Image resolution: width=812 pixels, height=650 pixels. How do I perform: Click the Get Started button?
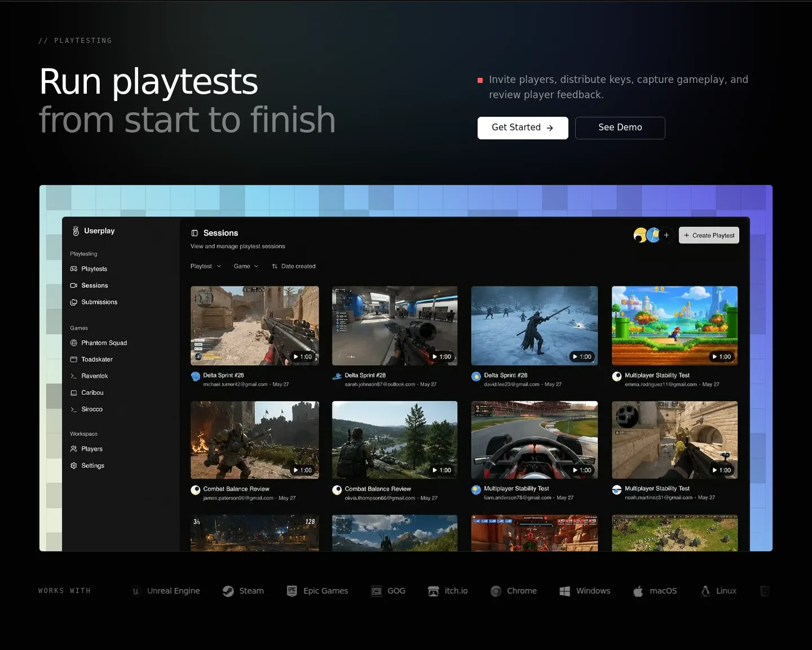coord(523,128)
